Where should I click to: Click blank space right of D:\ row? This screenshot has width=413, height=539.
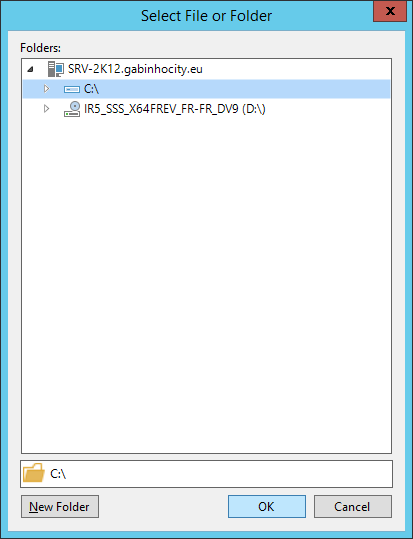click(328, 109)
